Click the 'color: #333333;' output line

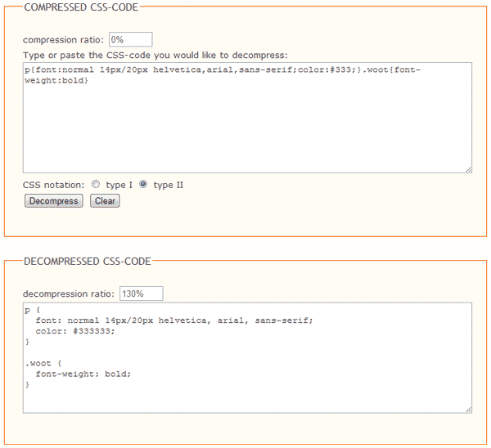coord(75,331)
